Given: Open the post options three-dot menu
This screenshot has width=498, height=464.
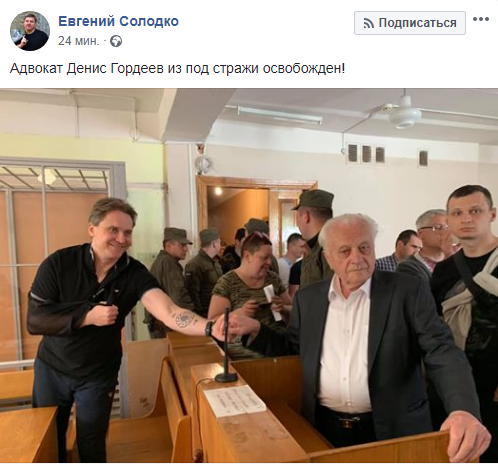Looking at the screenshot, I should (481, 19).
